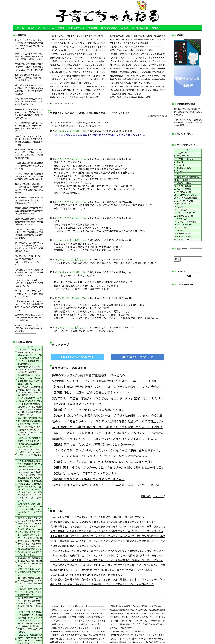215x644 pixels.
Task: Open ranking site だめぽアンテナ
Action: [184, 156]
